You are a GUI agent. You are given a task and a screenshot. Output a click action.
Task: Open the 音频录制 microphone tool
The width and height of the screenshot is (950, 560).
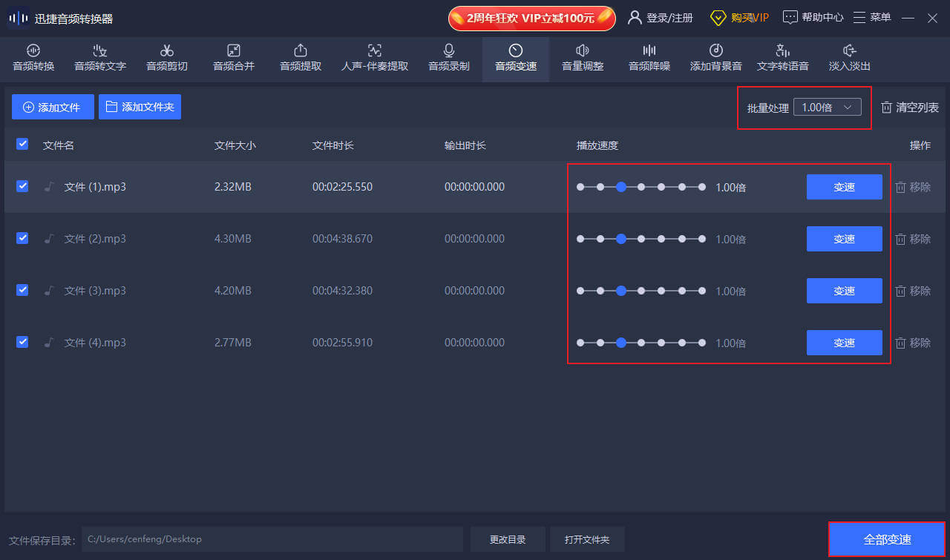click(x=449, y=58)
